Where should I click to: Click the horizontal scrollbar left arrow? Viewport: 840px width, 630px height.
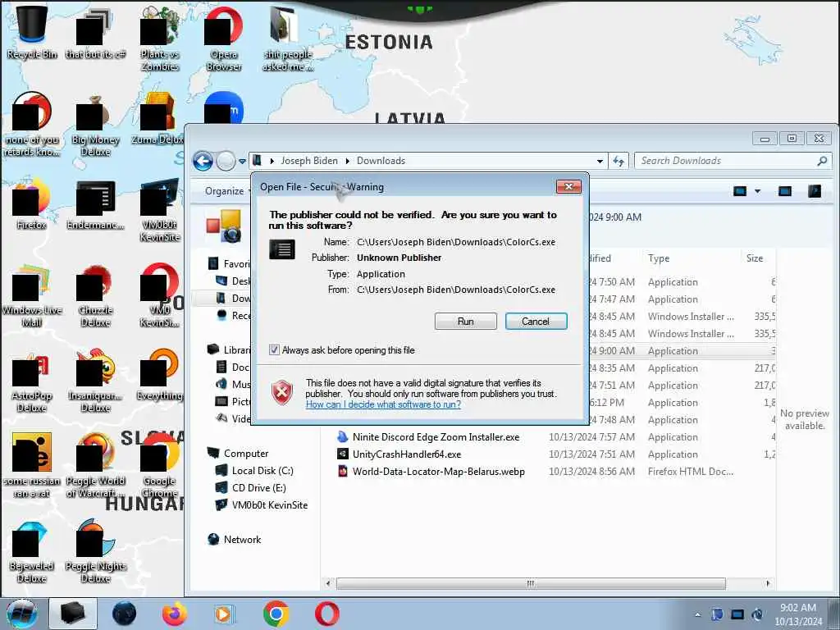(x=328, y=583)
